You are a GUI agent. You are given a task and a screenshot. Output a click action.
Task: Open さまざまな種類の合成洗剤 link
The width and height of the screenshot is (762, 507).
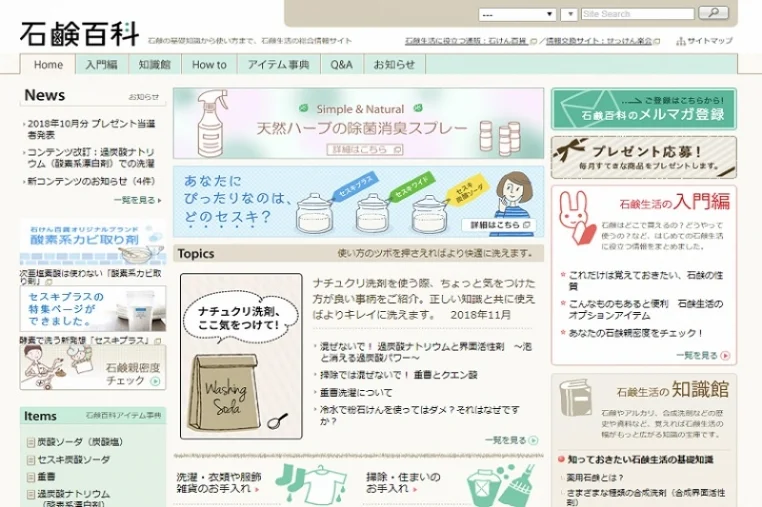[646, 498]
